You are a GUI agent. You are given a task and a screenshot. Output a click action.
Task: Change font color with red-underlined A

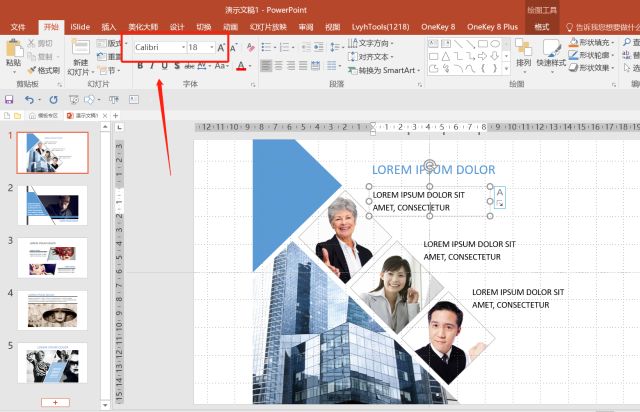click(x=241, y=65)
